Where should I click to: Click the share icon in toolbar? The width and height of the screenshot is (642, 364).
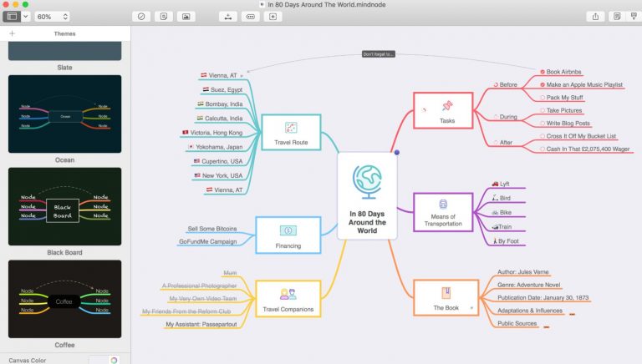pyautogui.click(x=595, y=17)
